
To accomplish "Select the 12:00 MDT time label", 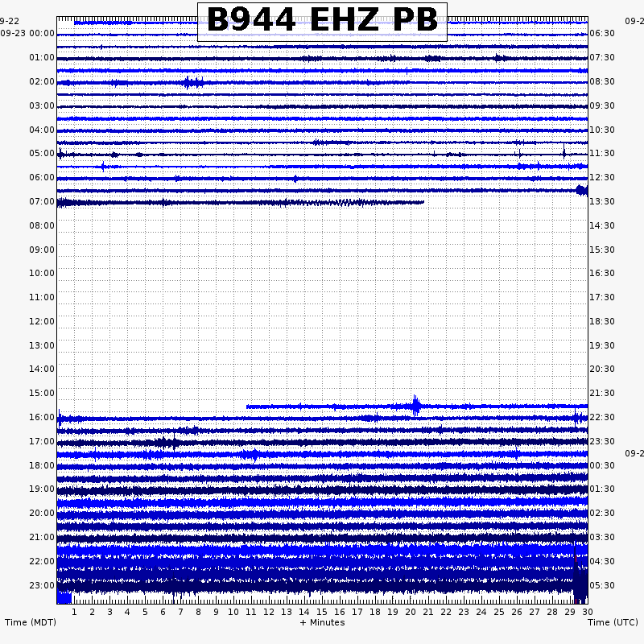I will pyautogui.click(x=42, y=321).
